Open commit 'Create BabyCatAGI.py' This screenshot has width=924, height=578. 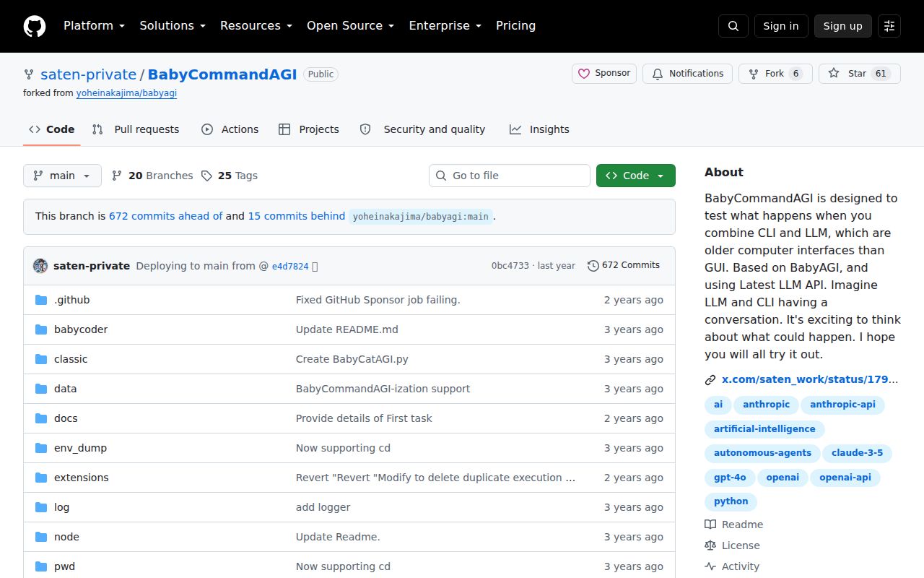(x=352, y=359)
